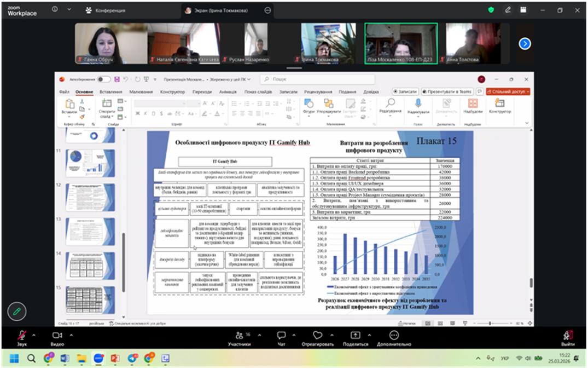Click the Поделиться share screen icon
588x369 pixels.
[x=356, y=335]
